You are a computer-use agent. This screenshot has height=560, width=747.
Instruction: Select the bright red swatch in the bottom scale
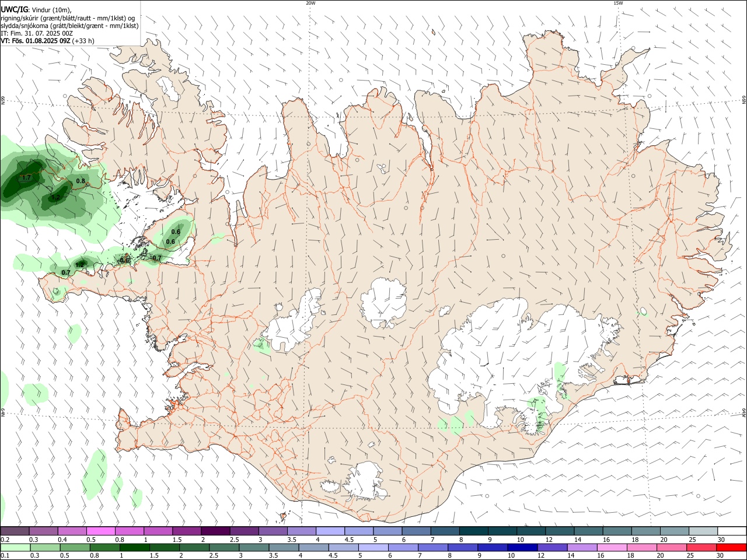point(731,547)
